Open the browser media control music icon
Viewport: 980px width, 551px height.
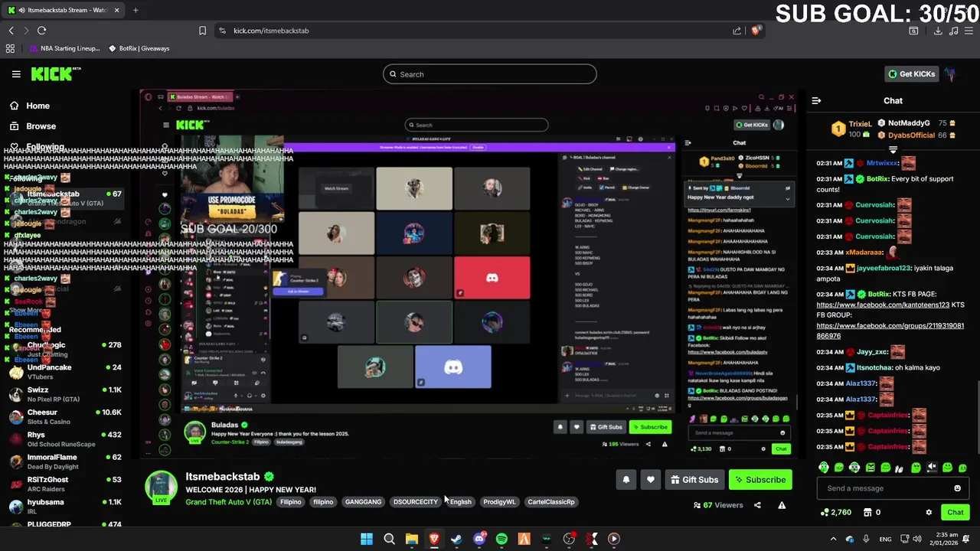(x=953, y=31)
